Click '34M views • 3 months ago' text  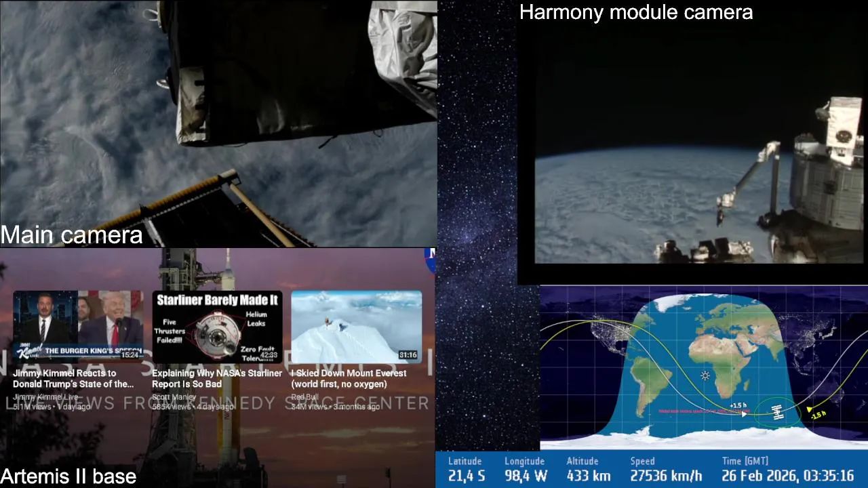336,407
